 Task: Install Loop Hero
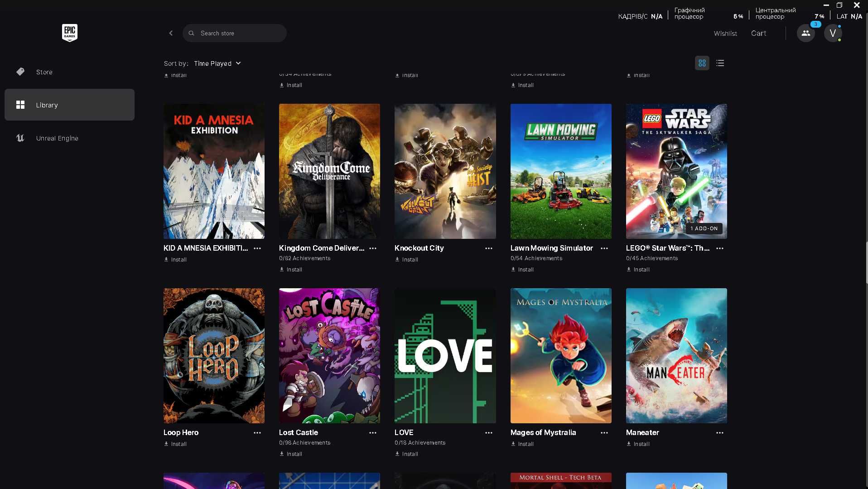point(175,444)
